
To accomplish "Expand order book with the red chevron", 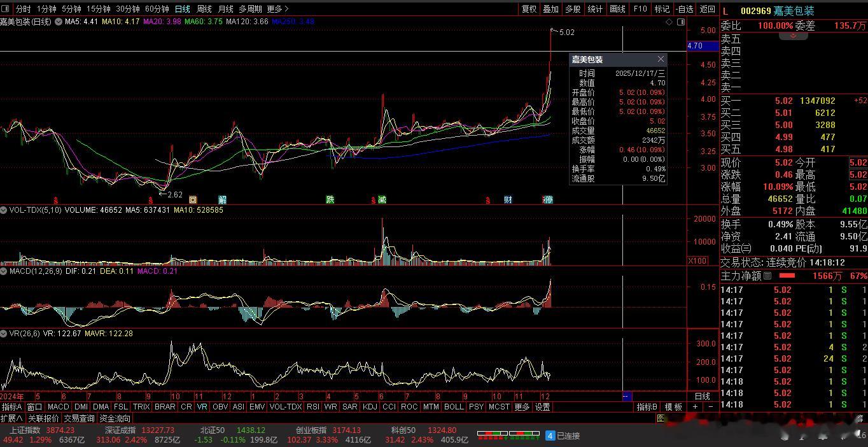I will pos(794,36).
